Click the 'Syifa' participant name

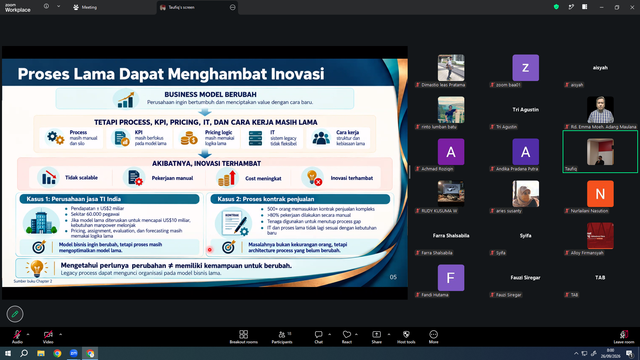525,236
